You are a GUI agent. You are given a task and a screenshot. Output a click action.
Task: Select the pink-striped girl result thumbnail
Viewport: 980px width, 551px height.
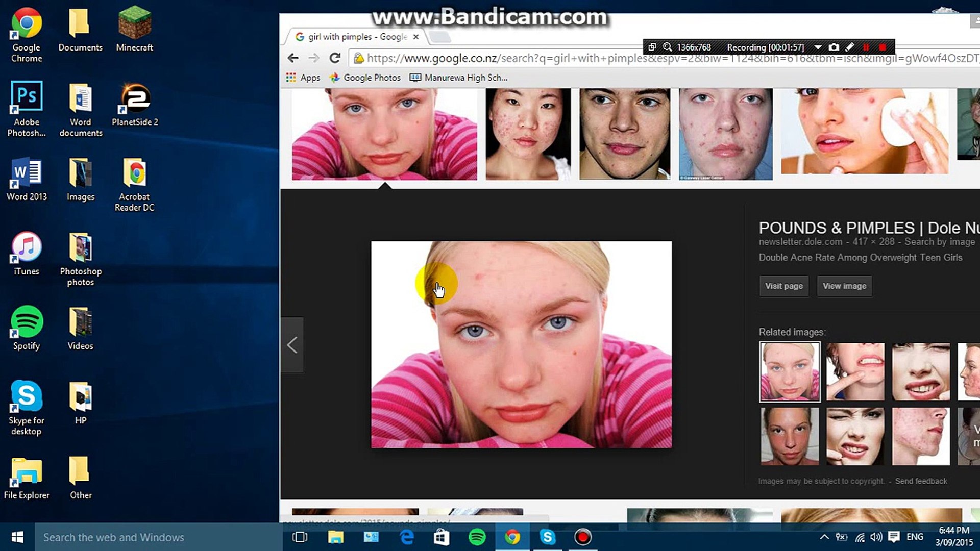pyautogui.click(x=384, y=134)
